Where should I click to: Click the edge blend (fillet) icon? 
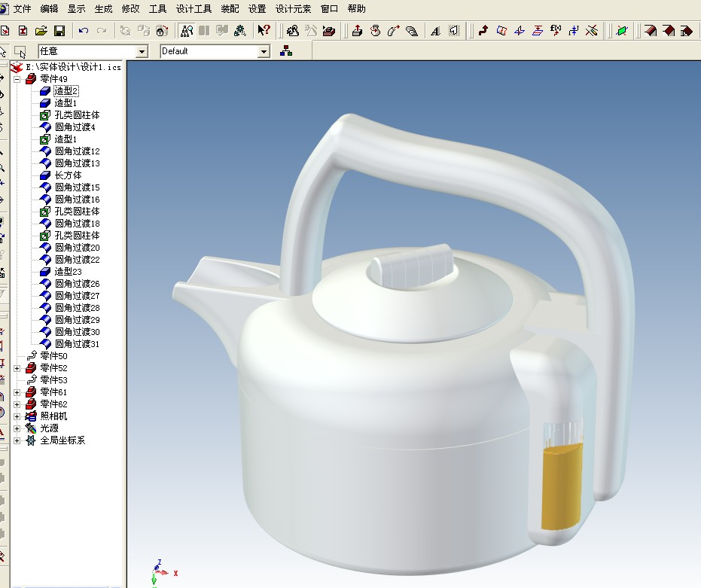[651, 31]
